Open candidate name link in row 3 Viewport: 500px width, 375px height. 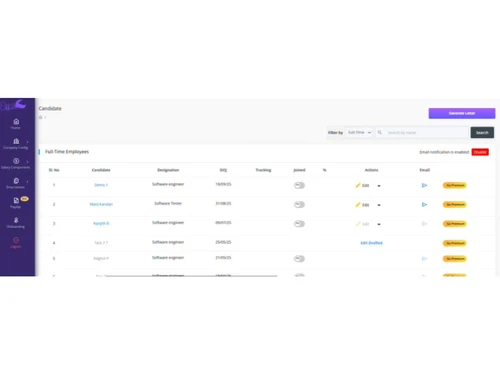[x=101, y=223]
